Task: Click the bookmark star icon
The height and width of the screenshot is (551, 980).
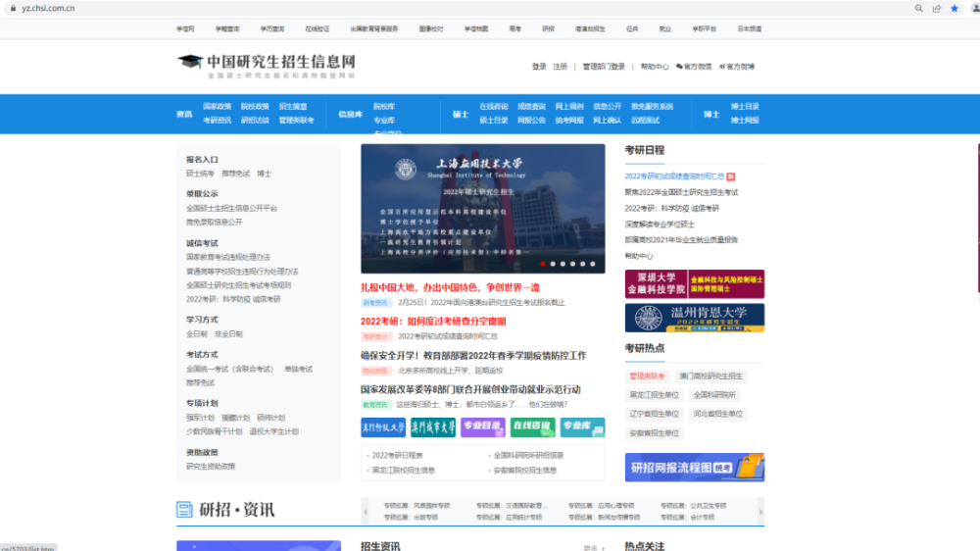Action: point(955,8)
